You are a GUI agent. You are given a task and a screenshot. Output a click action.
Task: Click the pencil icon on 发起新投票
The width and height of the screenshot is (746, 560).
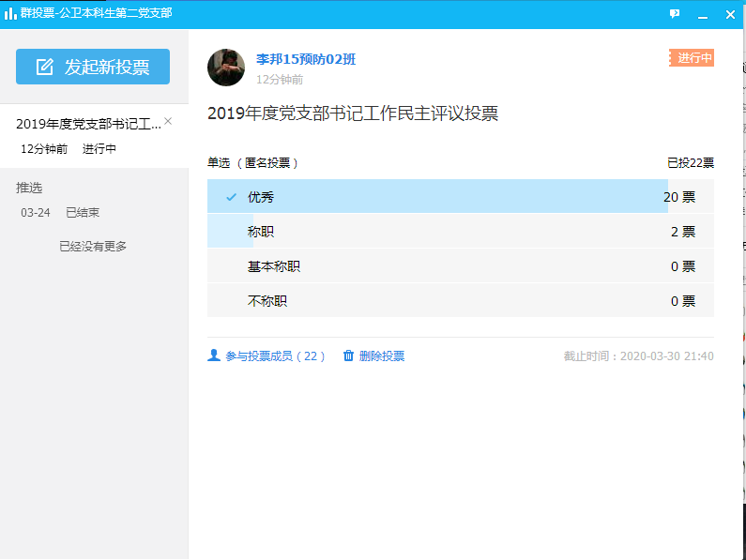44,67
